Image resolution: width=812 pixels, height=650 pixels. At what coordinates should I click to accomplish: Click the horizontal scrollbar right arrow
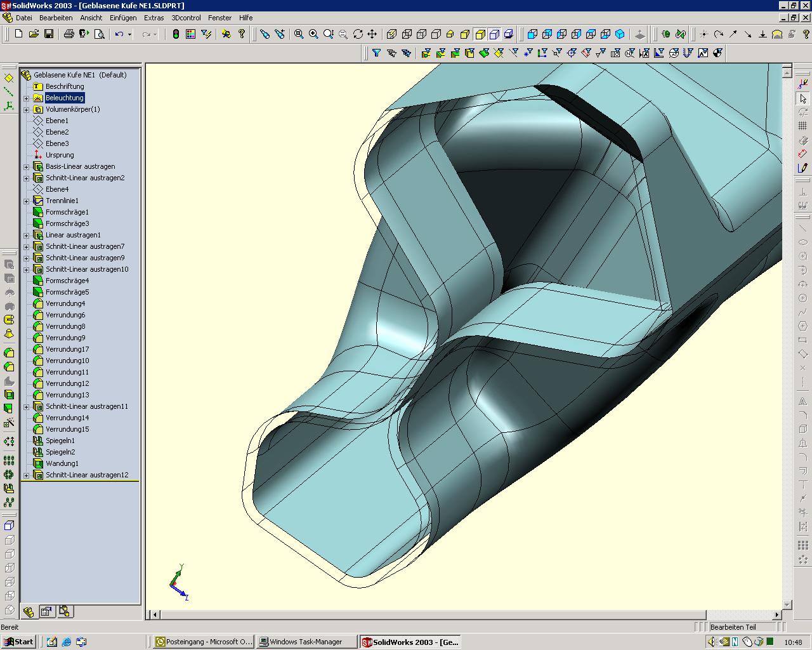777,614
